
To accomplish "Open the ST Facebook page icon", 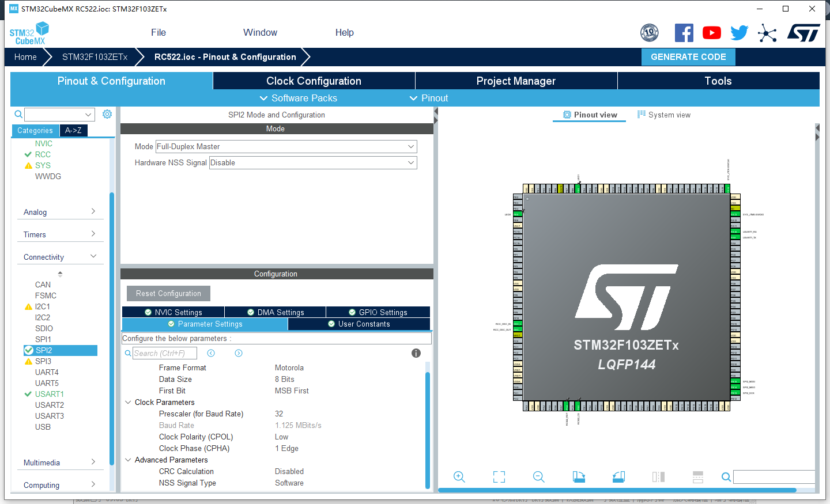I will coord(684,33).
